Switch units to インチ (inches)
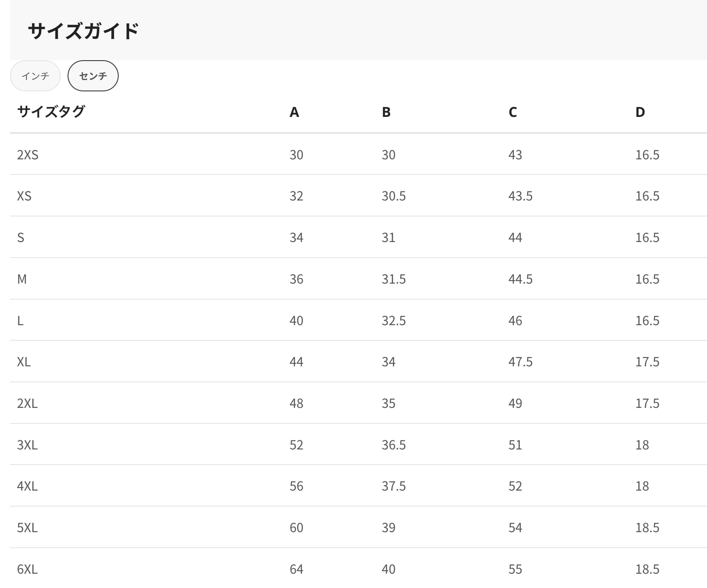The height and width of the screenshot is (588, 707). coord(35,76)
